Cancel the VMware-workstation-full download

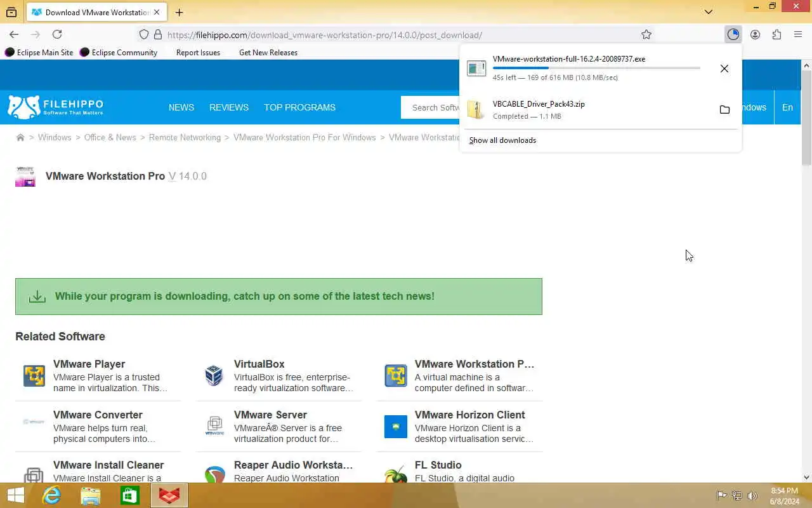click(x=724, y=69)
